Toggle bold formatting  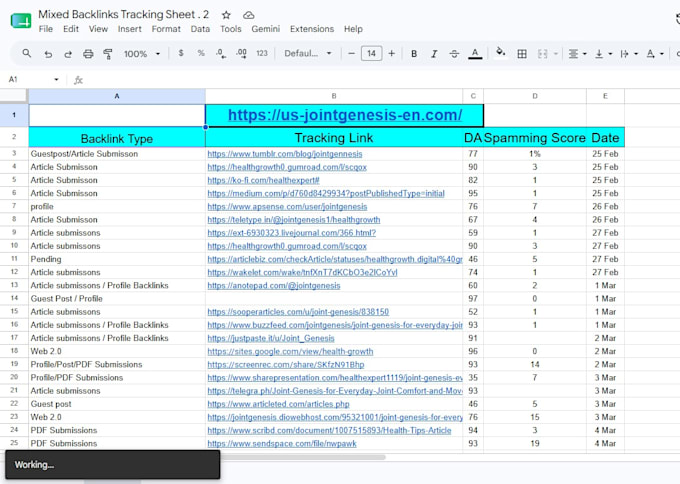point(414,54)
